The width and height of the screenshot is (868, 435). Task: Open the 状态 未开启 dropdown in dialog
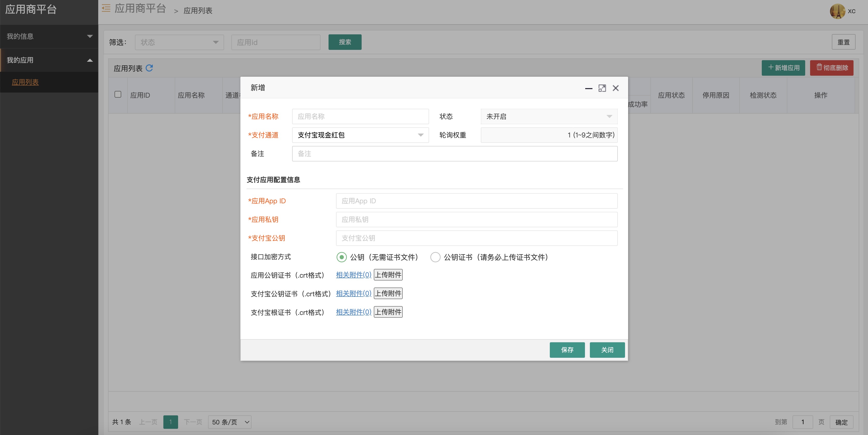click(549, 116)
